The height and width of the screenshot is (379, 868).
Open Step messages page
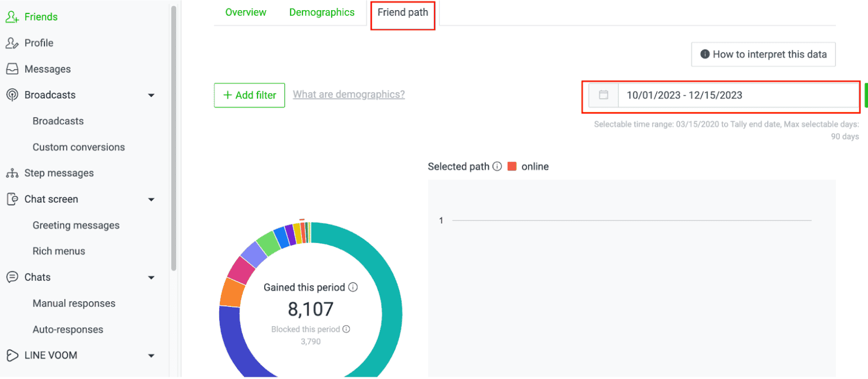pos(59,173)
